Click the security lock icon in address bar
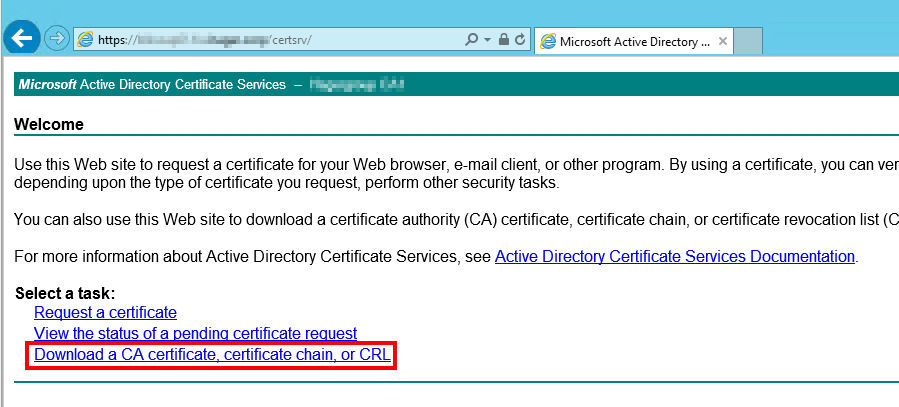 pyautogui.click(x=503, y=40)
